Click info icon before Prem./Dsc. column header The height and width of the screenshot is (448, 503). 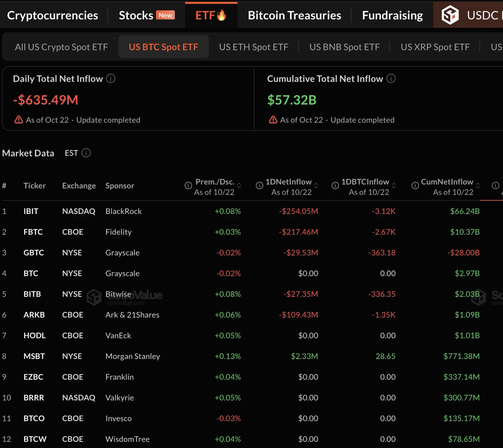[x=188, y=186]
